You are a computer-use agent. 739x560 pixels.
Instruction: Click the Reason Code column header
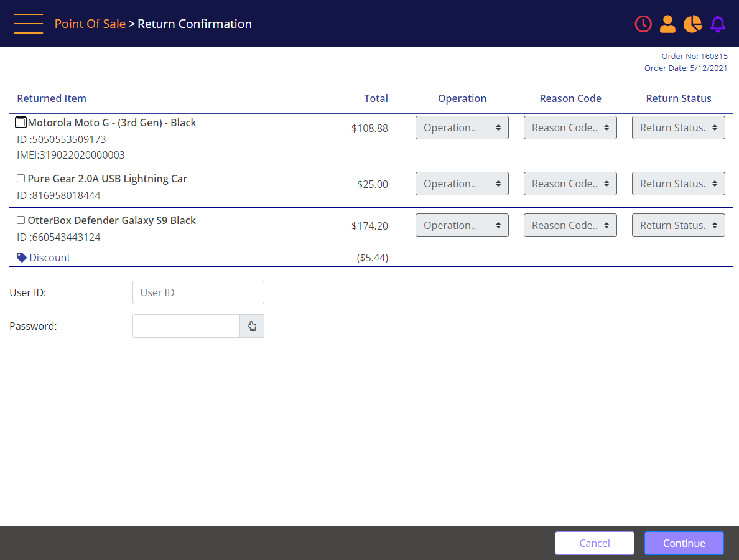click(570, 98)
